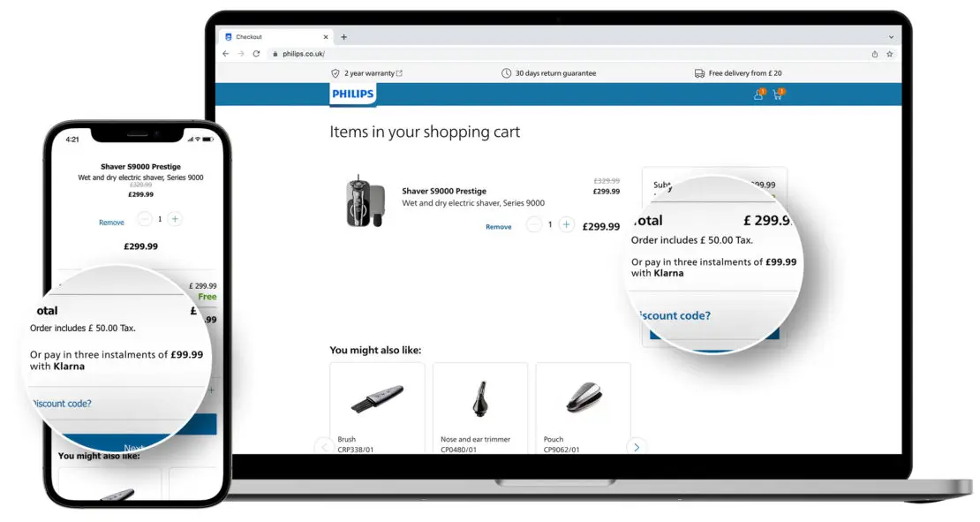Viewport: 980px width, 522px height.
Task: Expand the browser tab list chevron
Action: [x=891, y=37]
